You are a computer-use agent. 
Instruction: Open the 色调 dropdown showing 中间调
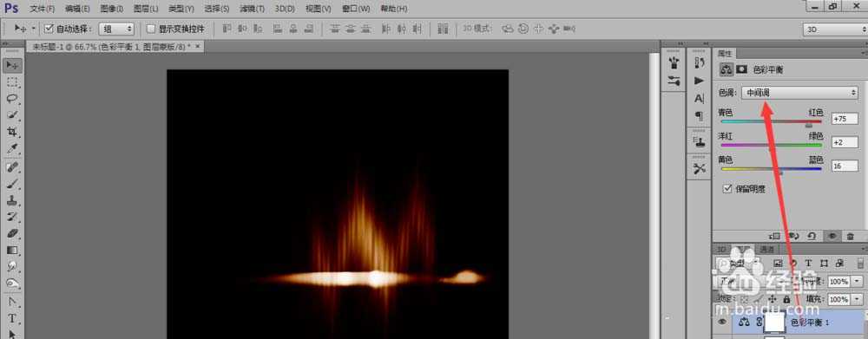[x=800, y=93]
